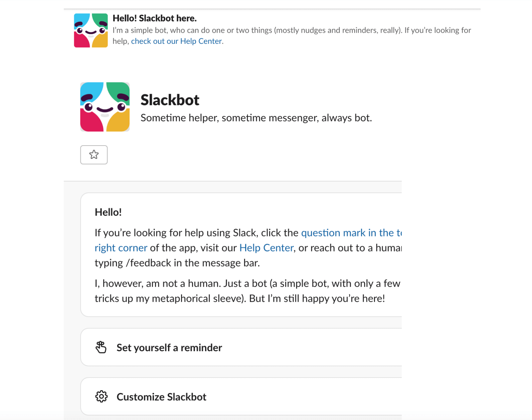Click the Slackbot name heading

[170, 99]
